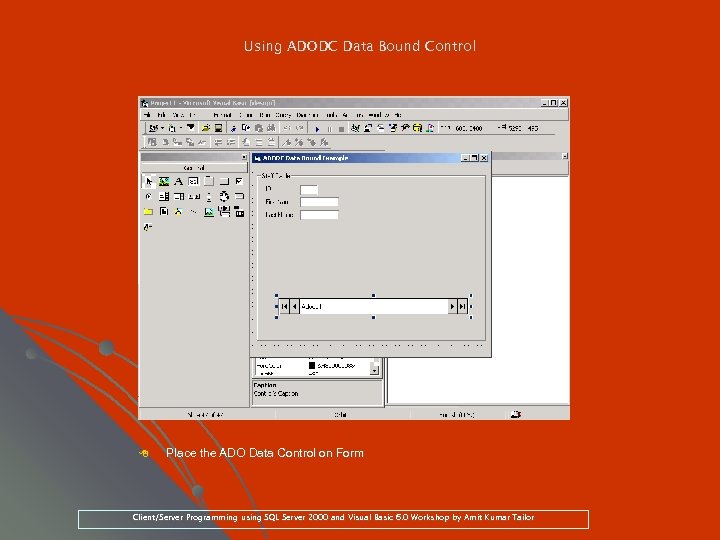Select the CommandButton control in the toolbox

(x=224, y=181)
